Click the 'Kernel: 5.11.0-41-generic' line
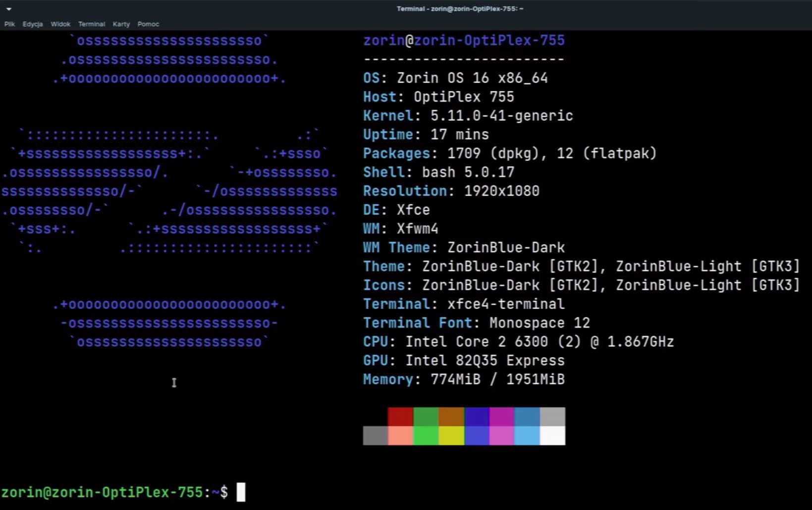Screen dimensions: 812x510 468,116
